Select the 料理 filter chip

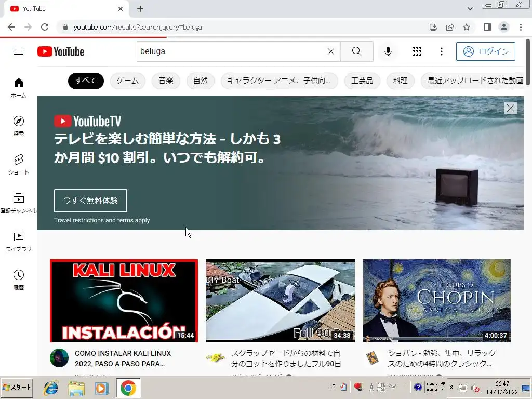(x=401, y=81)
